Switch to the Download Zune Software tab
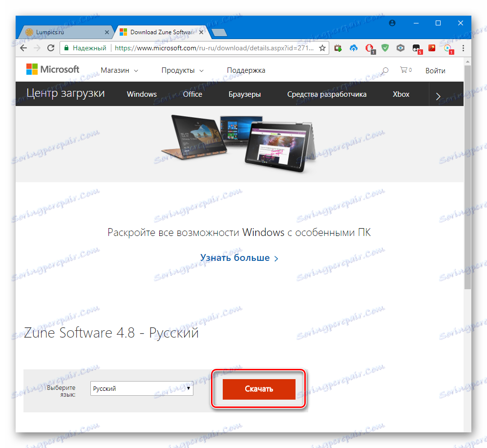The width and height of the screenshot is (487, 448). (x=162, y=32)
